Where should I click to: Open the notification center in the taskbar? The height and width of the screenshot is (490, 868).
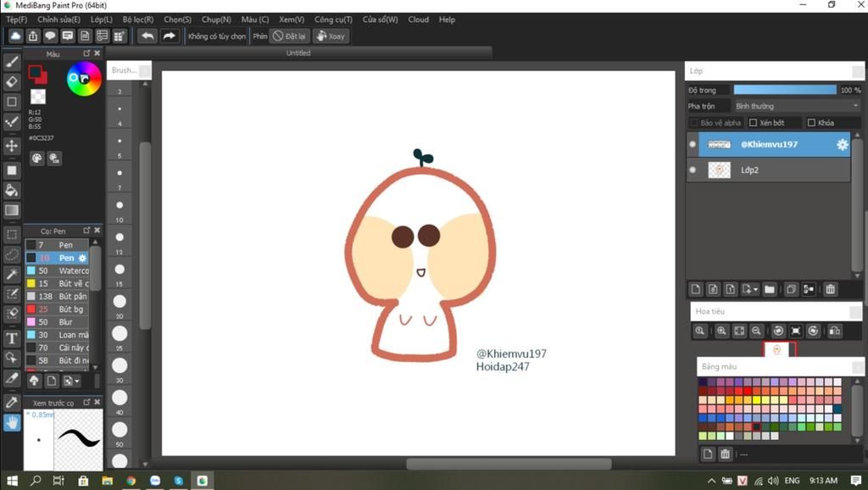click(x=856, y=481)
